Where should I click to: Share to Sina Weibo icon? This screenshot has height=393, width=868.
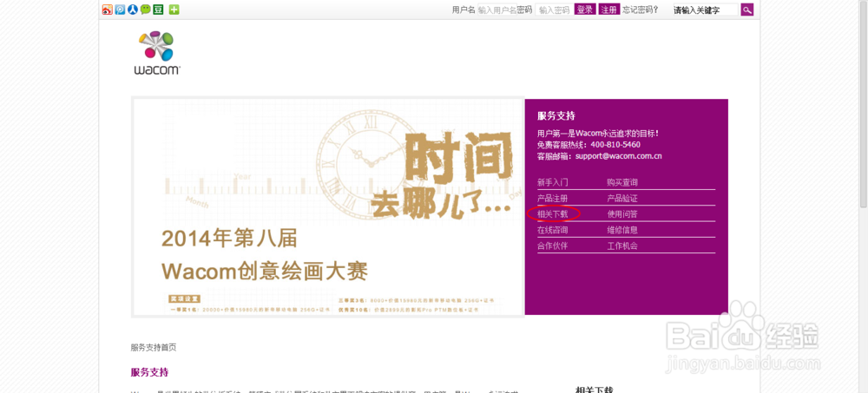tap(108, 10)
